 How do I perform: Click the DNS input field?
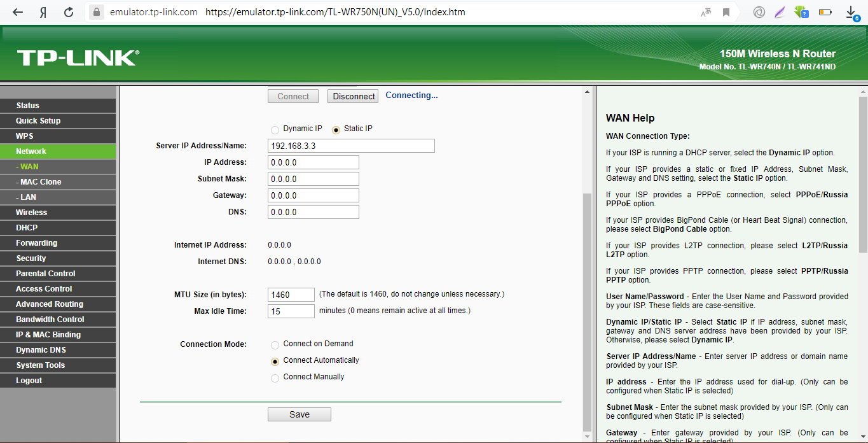(313, 212)
